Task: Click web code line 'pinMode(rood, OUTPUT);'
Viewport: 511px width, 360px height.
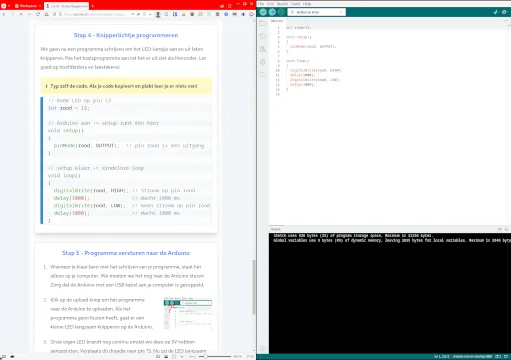Action: pyautogui.click(x=86, y=145)
